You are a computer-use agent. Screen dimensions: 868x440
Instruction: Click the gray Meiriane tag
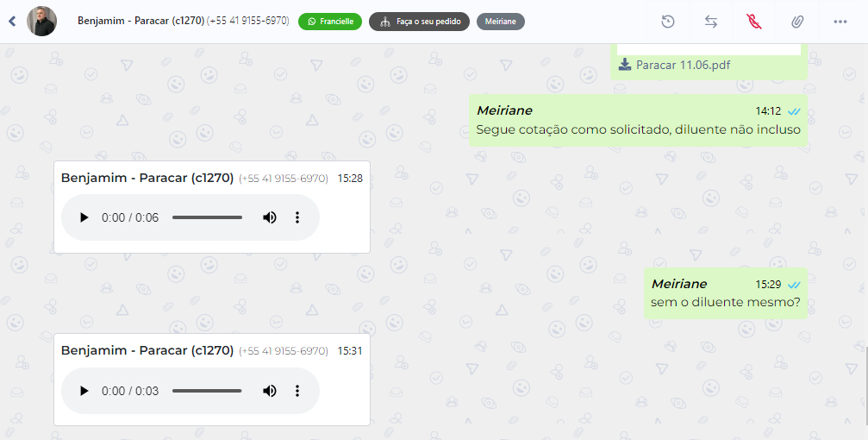point(501,22)
